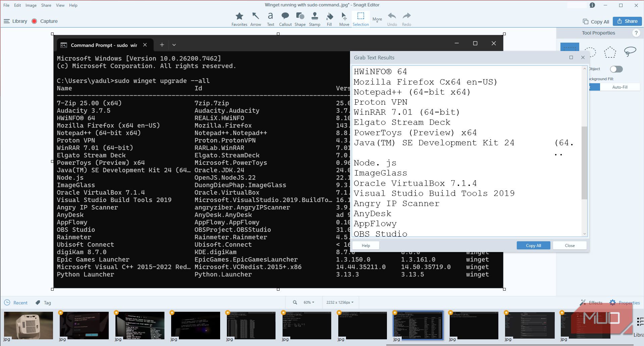644x346 pixels.
Task: Select the Shape tool
Action: pos(300,19)
